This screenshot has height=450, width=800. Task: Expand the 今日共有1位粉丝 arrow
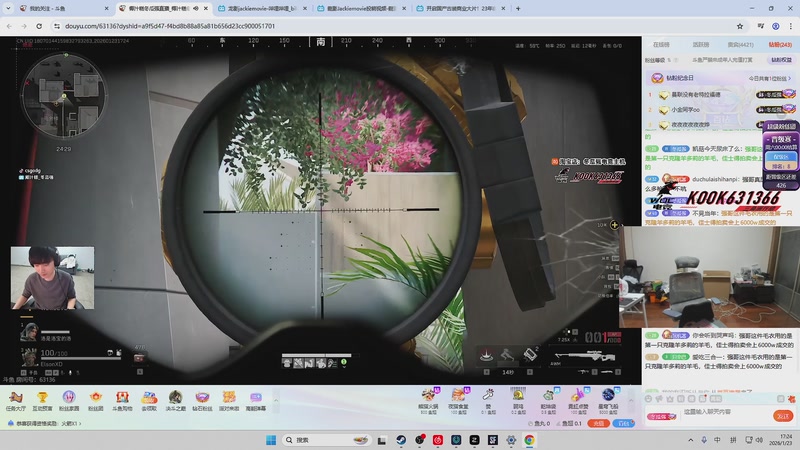(790, 79)
